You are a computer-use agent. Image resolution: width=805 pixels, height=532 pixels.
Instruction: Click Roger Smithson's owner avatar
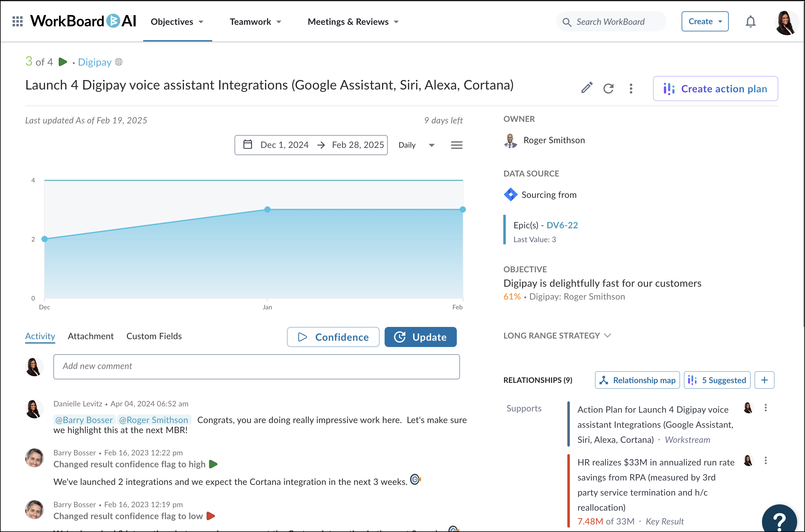(511, 140)
